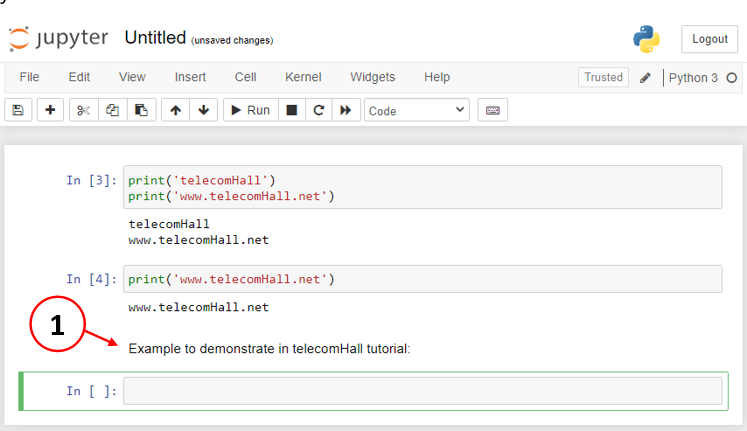This screenshot has height=431, width=747.
Task: Copy selected cells icon
Action: pos(112,110)
